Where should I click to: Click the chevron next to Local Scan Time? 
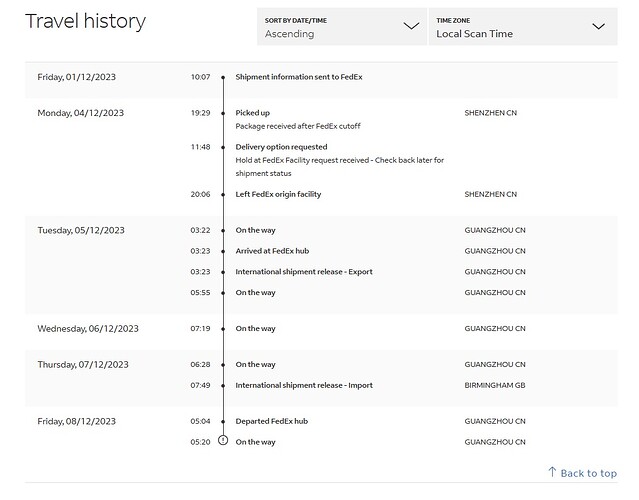pyautogui.click(x=598, y=27)
